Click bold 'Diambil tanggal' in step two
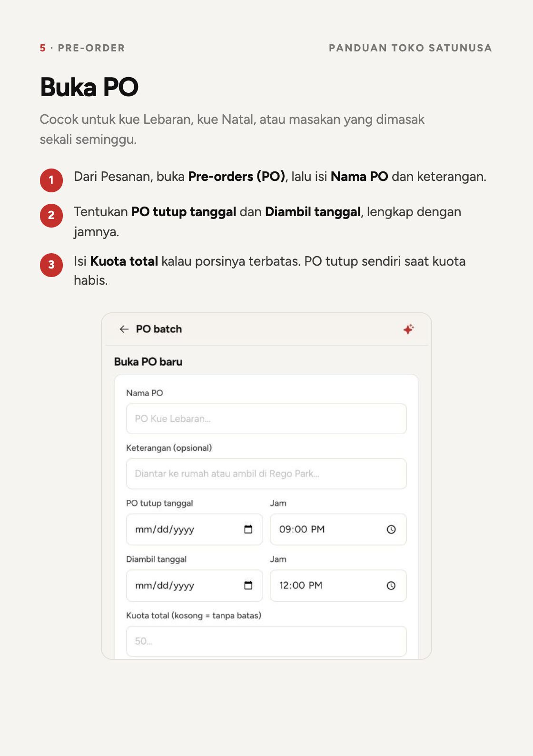 coord(313,212)
